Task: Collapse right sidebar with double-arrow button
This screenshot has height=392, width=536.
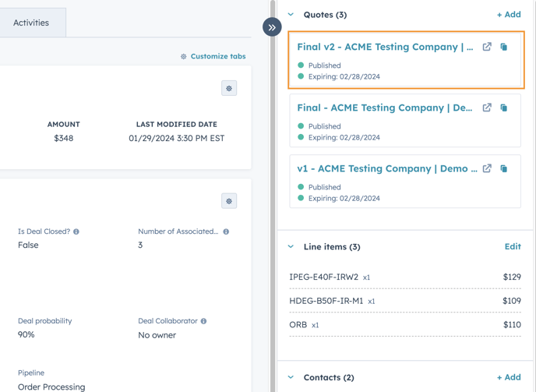Action: click(272, 27)
